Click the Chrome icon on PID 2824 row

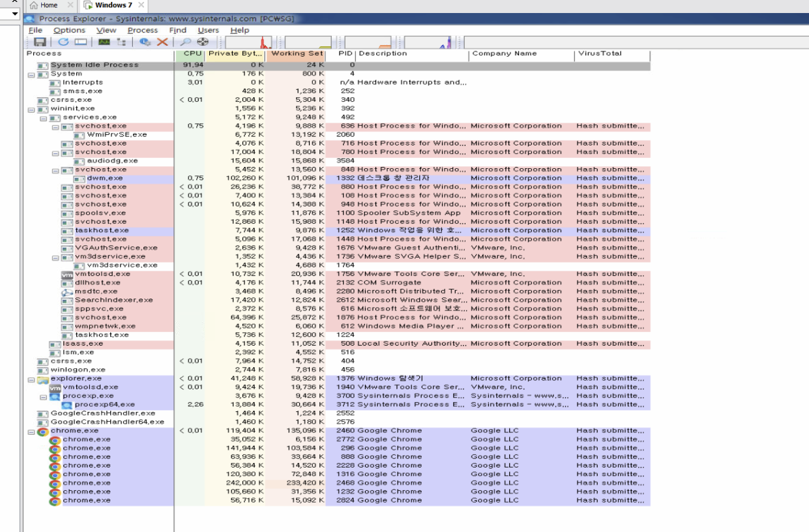point(55,501)
